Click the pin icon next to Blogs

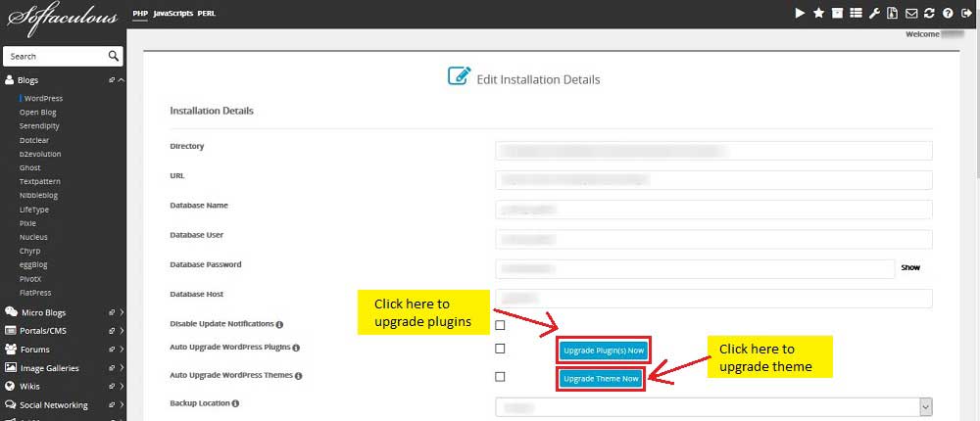coord(112,80)
